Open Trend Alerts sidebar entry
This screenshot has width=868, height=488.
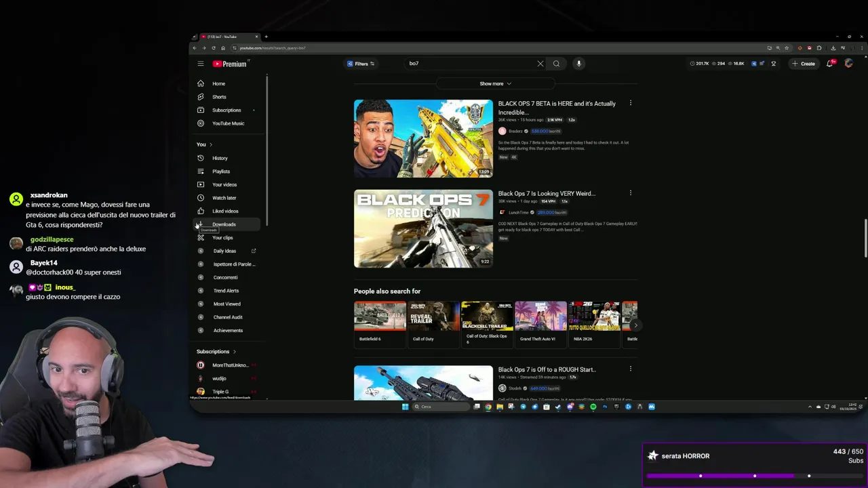click(226, 291)
